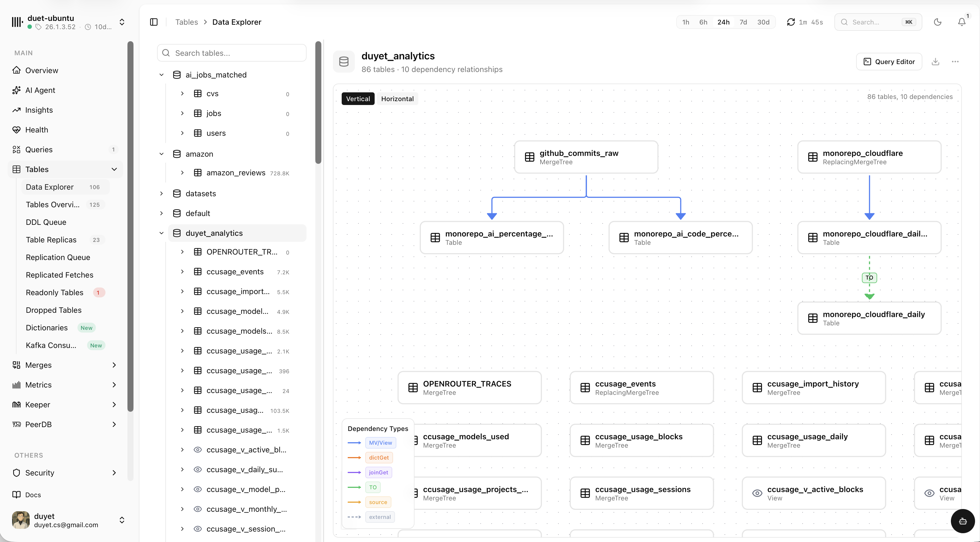Open Replication Queue submenu item
The image size is (980, 542).
pos(65,257)
